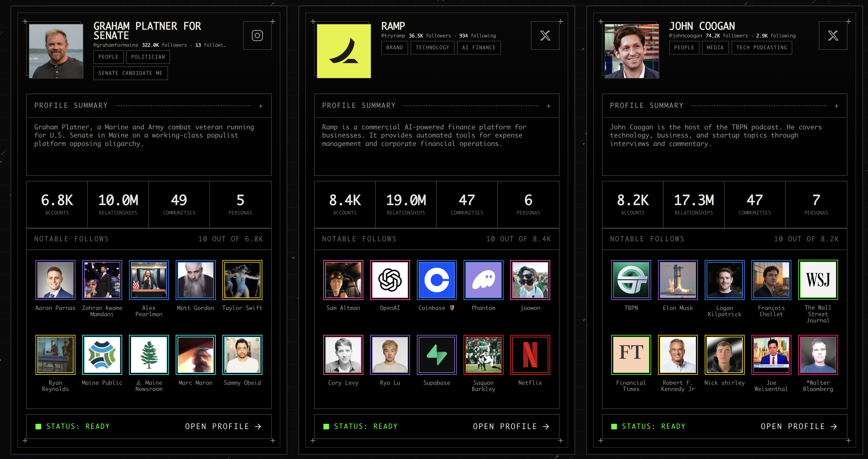Click the @tryramp handle text

point(393,36)
